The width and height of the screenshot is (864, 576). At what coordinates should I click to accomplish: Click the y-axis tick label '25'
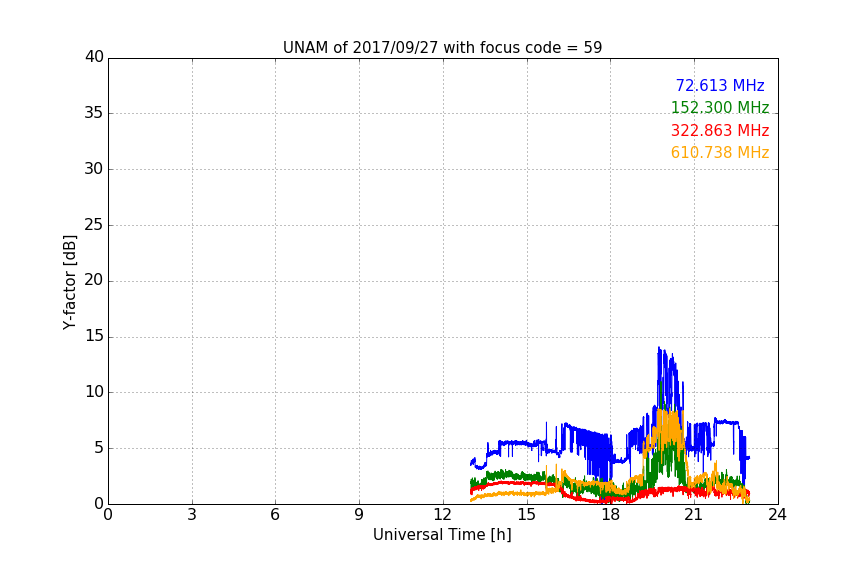click(94, 225)
